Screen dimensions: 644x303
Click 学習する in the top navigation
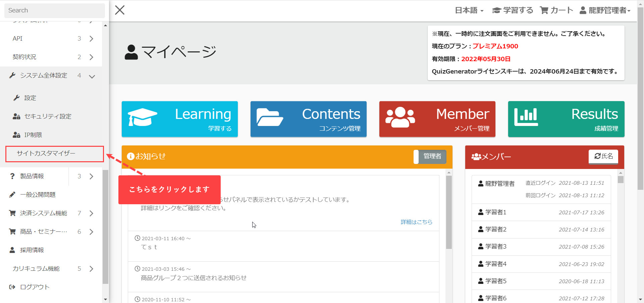point(513,10)
